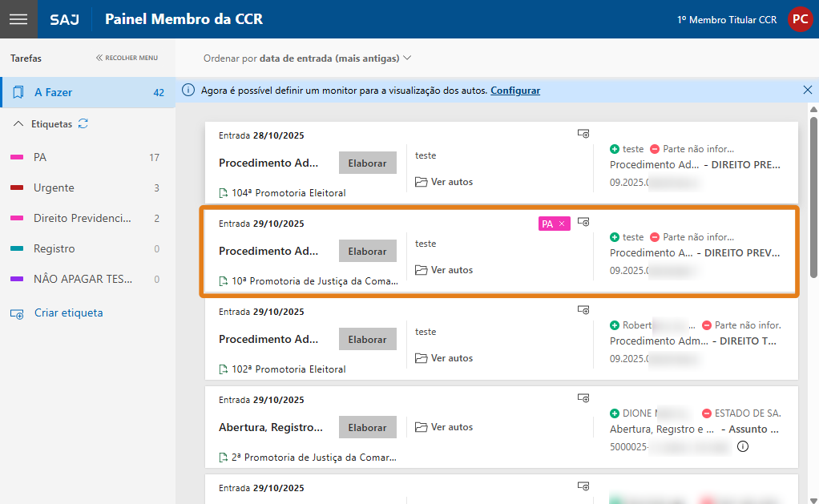
Task: Close the blue info banner
Action: coord(807,91)
